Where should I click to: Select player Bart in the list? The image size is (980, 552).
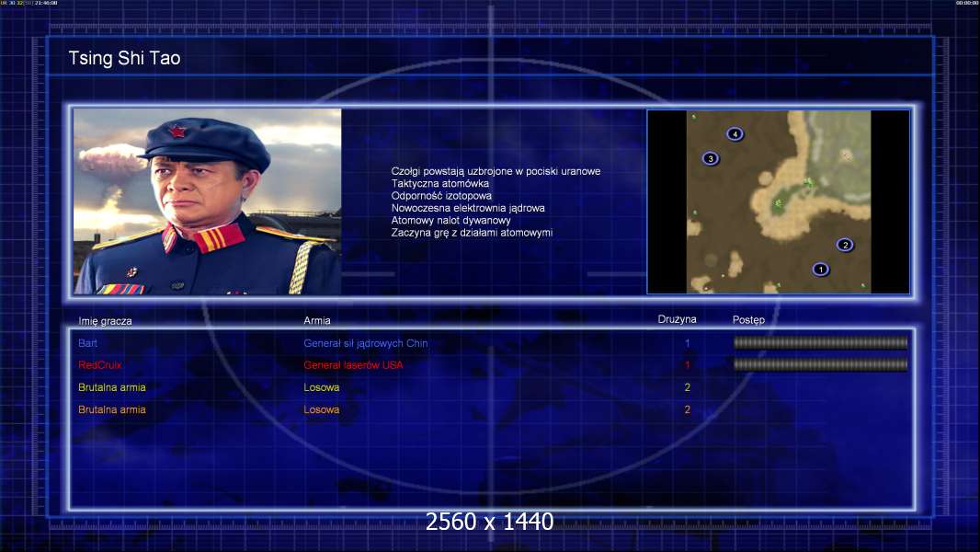click(87, 343)
